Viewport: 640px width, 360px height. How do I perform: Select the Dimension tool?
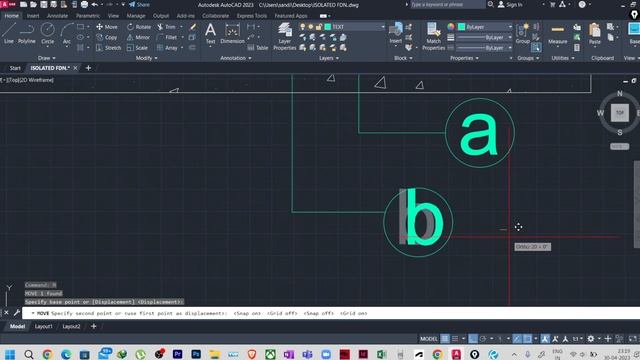[232, 33]
